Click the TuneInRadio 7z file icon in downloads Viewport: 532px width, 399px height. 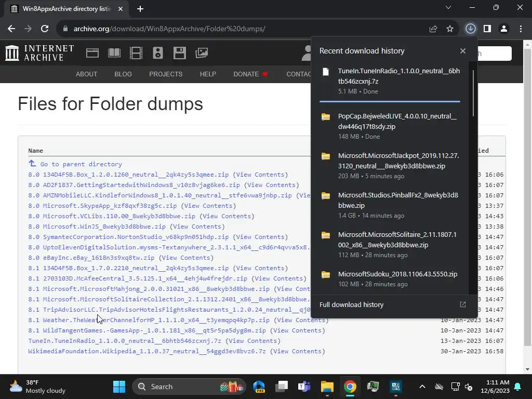coord(326,72)
